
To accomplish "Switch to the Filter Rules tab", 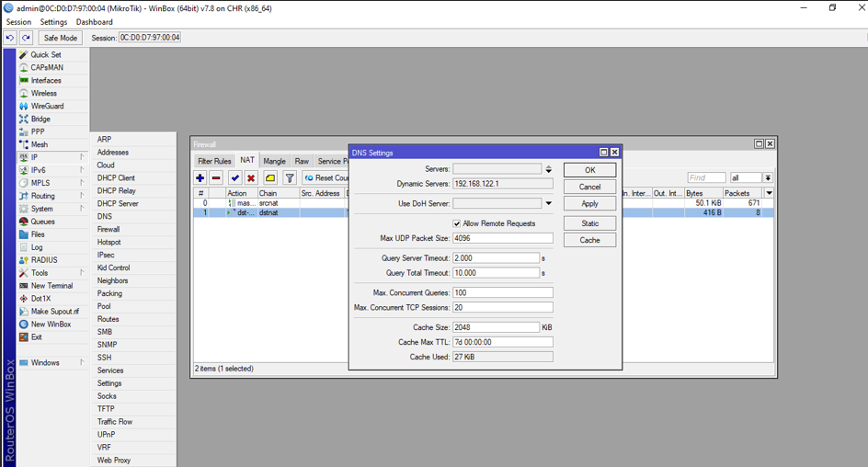I will pos(214,161).
